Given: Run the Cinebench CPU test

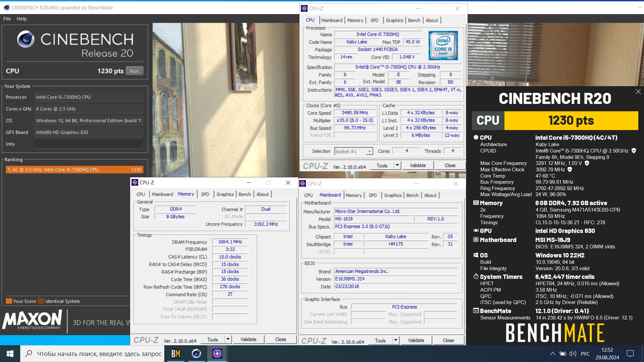Looking at the screenshot, I should click(x=135, y=71).
